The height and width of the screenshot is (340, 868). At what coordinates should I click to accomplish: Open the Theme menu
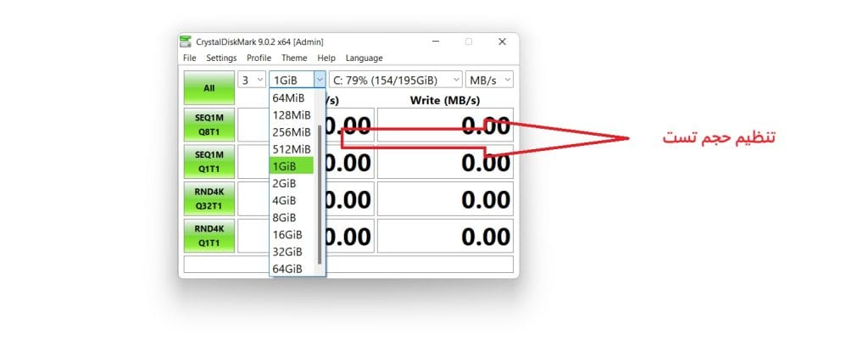(294, 59)
